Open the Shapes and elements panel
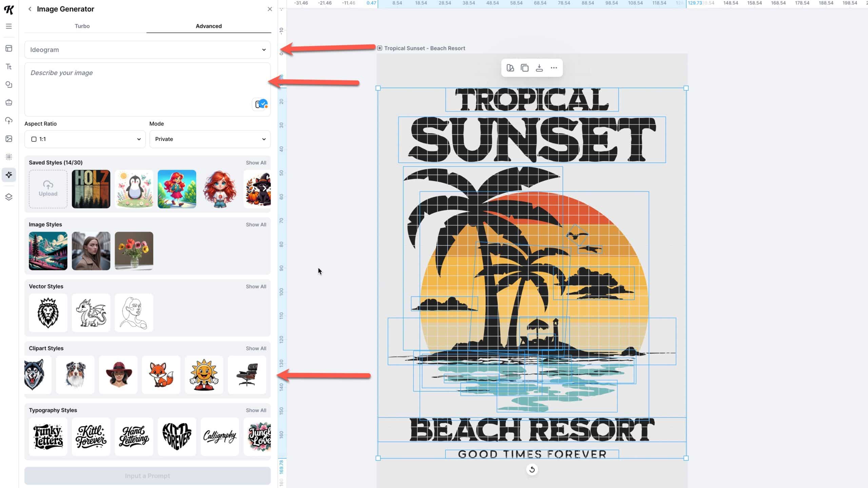This screenshot has height=488, width=868. 9,84
